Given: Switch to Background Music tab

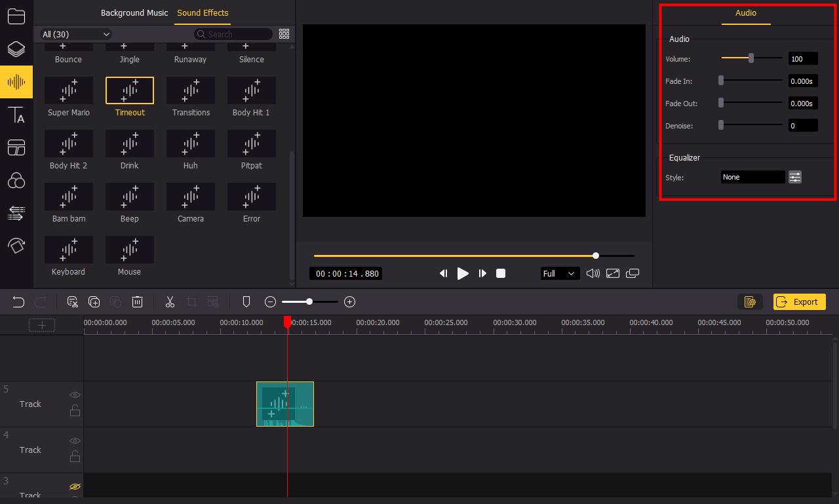Looking at the screenshot, I should (134, 12).
